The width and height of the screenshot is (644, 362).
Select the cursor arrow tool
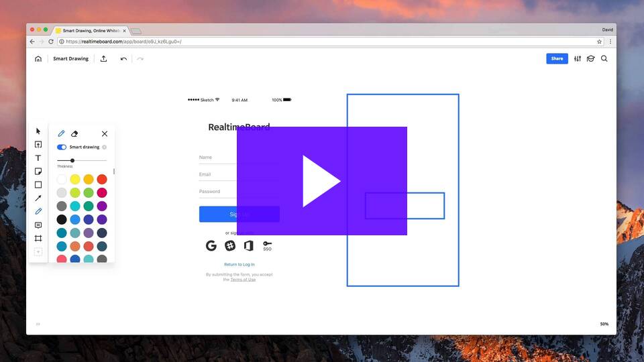tap(38, 131)
